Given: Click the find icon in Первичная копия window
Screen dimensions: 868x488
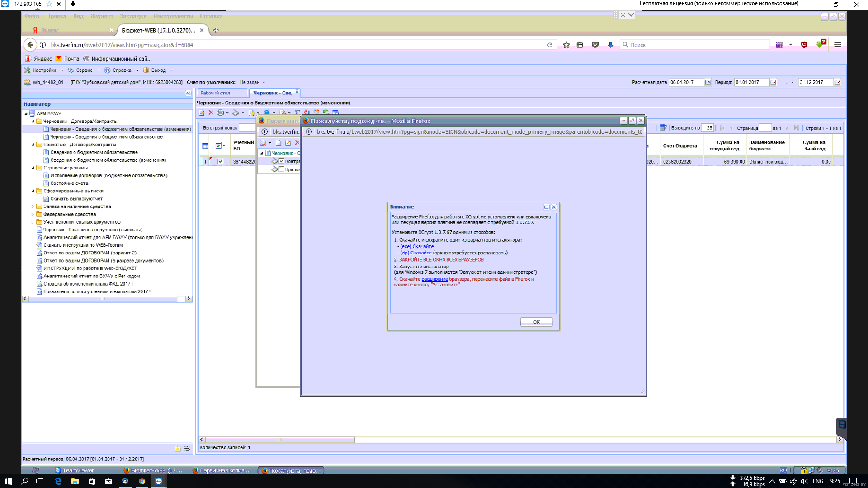Looking at the screenshot, I should tap(263, 143).
